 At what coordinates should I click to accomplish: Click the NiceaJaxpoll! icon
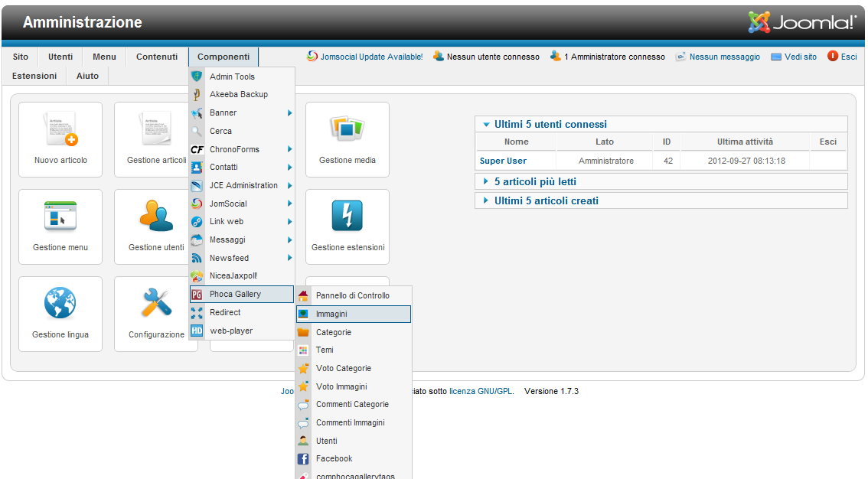point(197,276)
